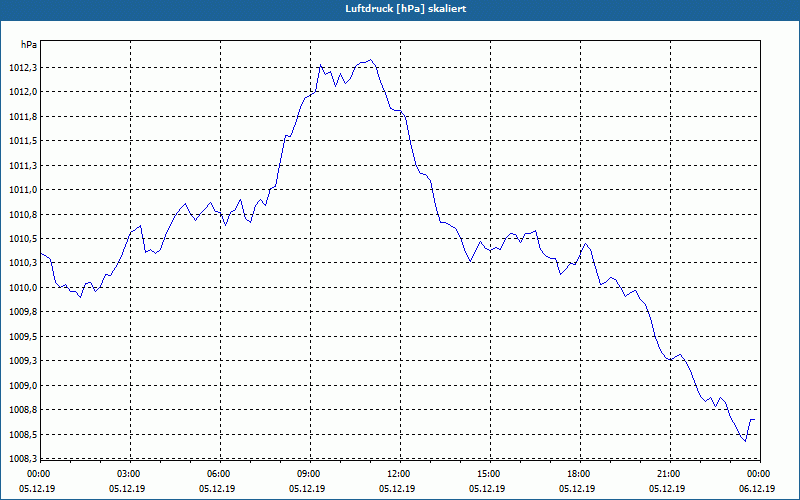This screenshot has height=500, width=800.
Task: Select the date label "06.12.19"
Action: (x=757, y=489)
